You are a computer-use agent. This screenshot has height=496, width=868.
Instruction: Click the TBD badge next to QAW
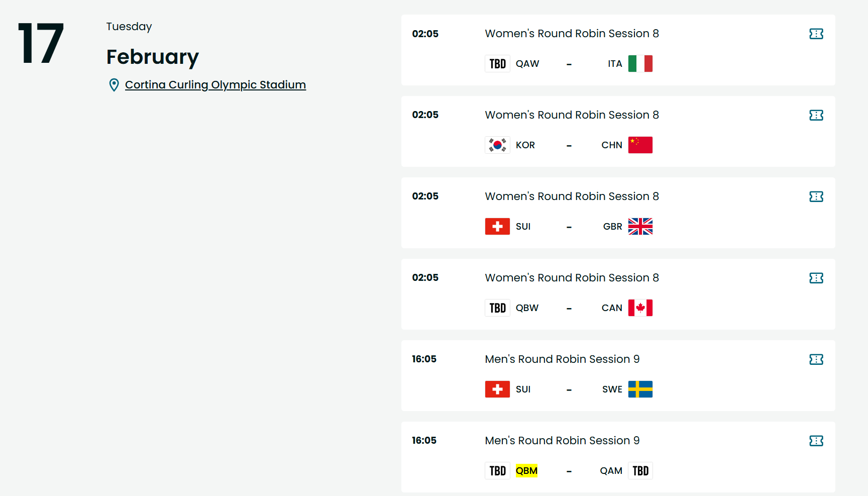497,64
